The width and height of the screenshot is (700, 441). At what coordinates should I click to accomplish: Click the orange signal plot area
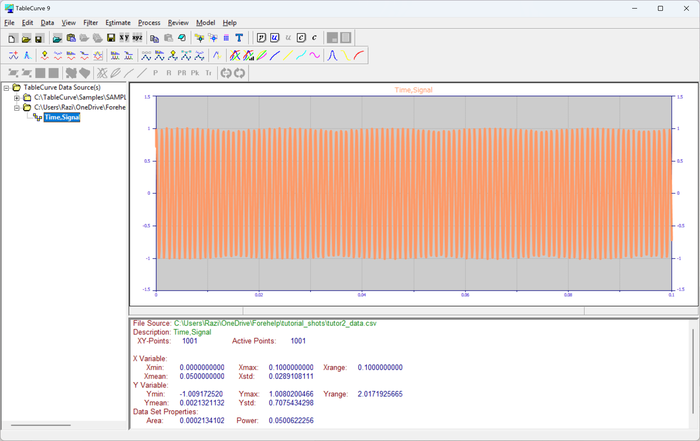click(x=413, y=193)
